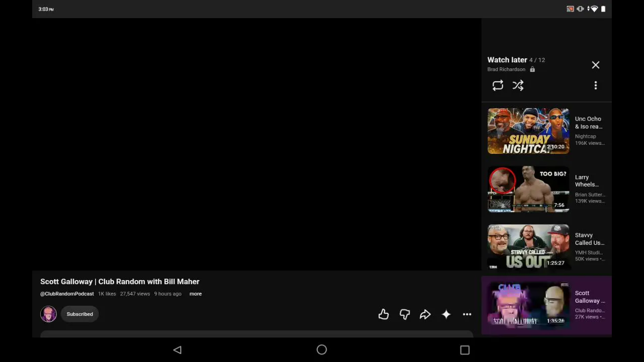Open 'Scott Galloway ...' playlist entry title
Viewport: 644px width, 362px height.
(590, 297)
